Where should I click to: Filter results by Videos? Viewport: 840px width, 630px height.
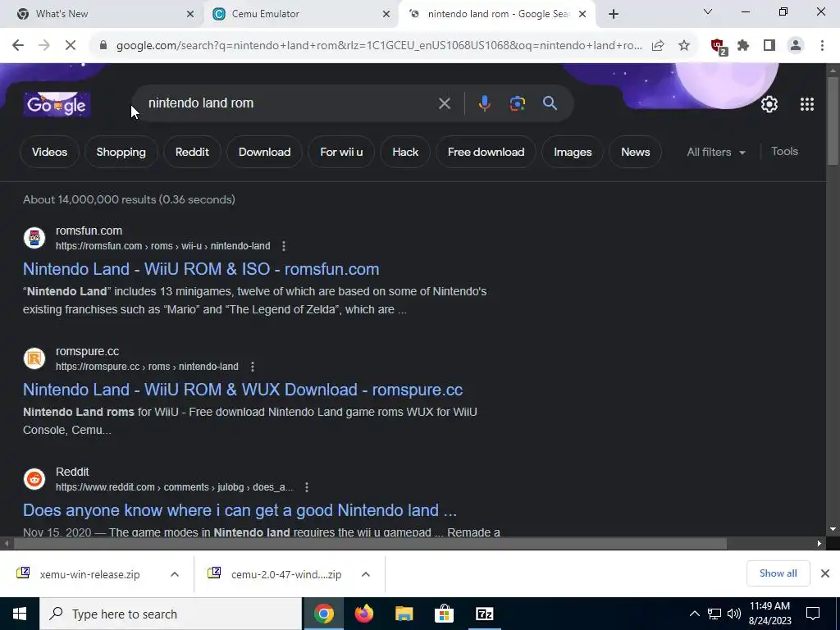49,152
